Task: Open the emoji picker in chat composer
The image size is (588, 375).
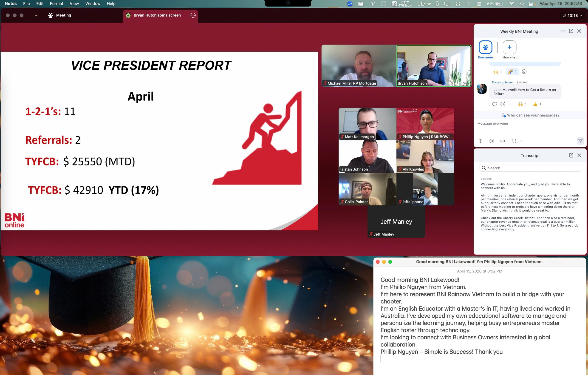Action: pos(492,141)
